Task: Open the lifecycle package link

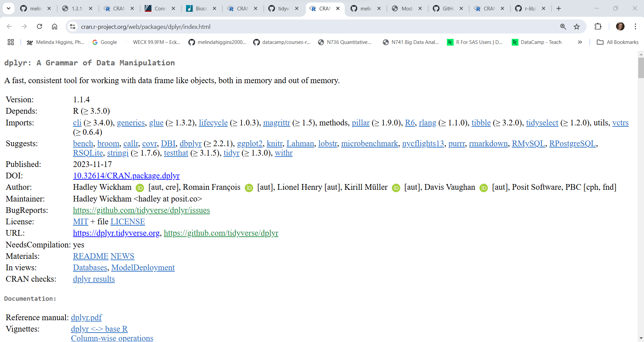Action: click(213, 123)
